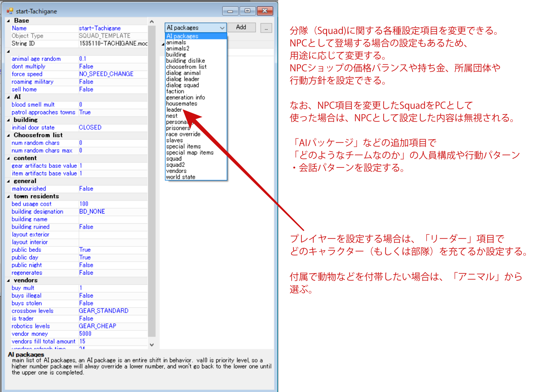This screenshot has width=549, height=392.
Task: Click the ellipsis browse button next to Add
Action: tap(266, 28)
